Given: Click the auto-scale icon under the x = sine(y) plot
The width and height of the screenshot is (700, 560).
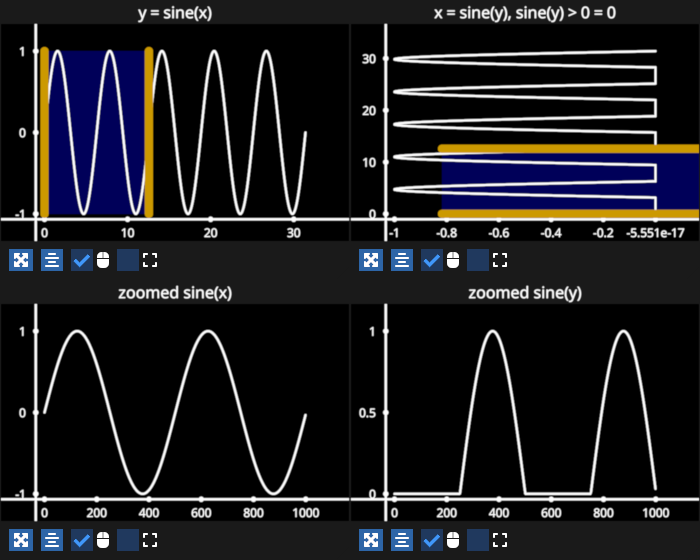Looking at the screenshot, I should click(x=371, y=260).
